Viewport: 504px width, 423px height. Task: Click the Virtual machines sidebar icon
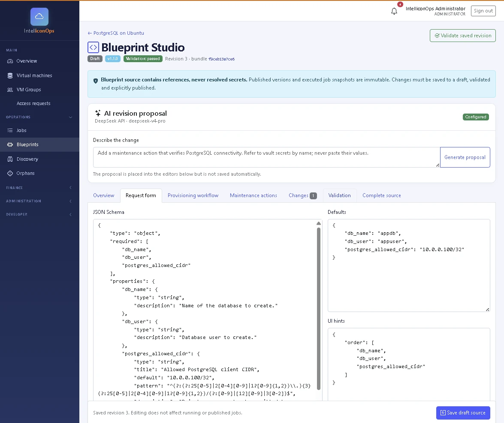click(10, 75)
